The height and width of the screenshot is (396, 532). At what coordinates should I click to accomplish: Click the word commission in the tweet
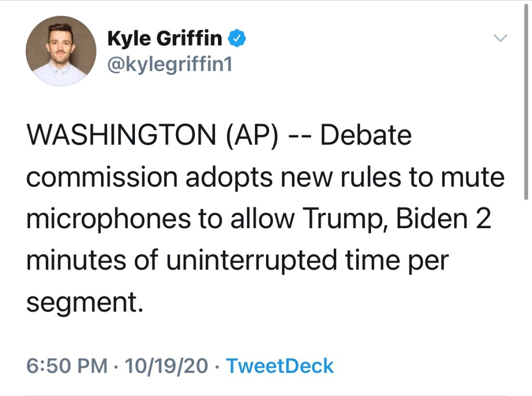[x=102, y=177]
